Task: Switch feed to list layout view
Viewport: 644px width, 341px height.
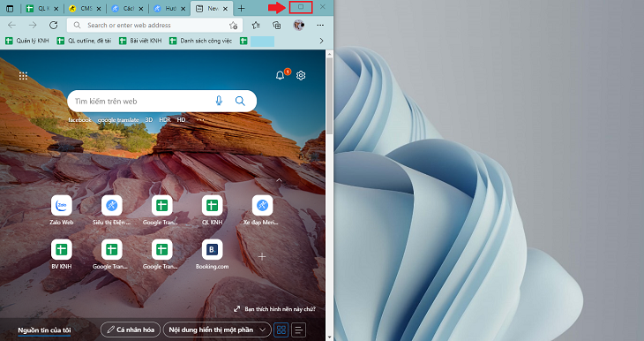Action: (298, 330)
